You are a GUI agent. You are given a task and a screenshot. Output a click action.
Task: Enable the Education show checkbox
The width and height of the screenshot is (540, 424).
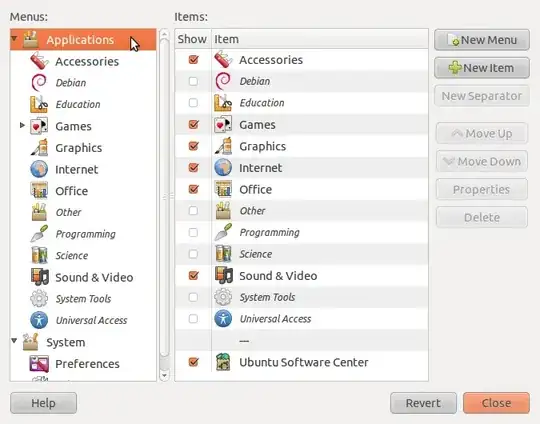pos(193,103)
